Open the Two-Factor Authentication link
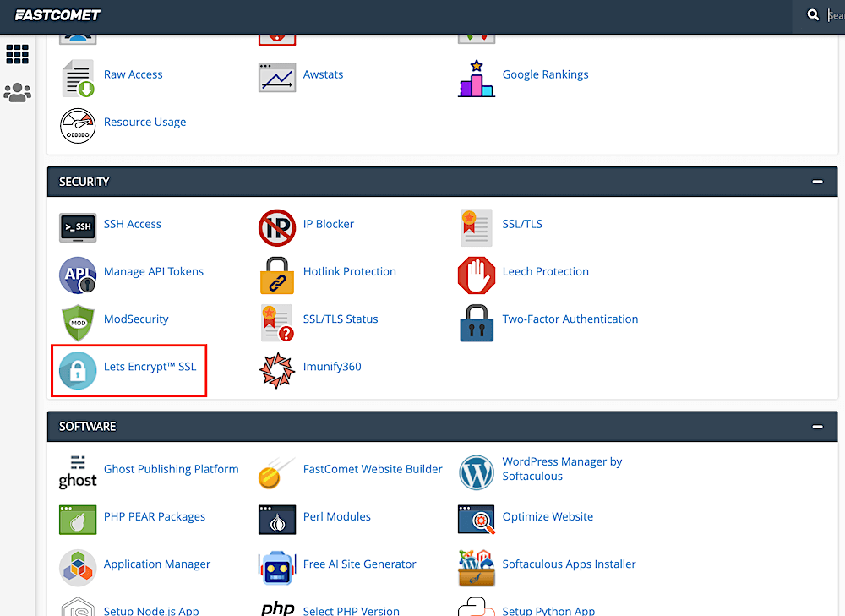 click(x=570, y=319)
